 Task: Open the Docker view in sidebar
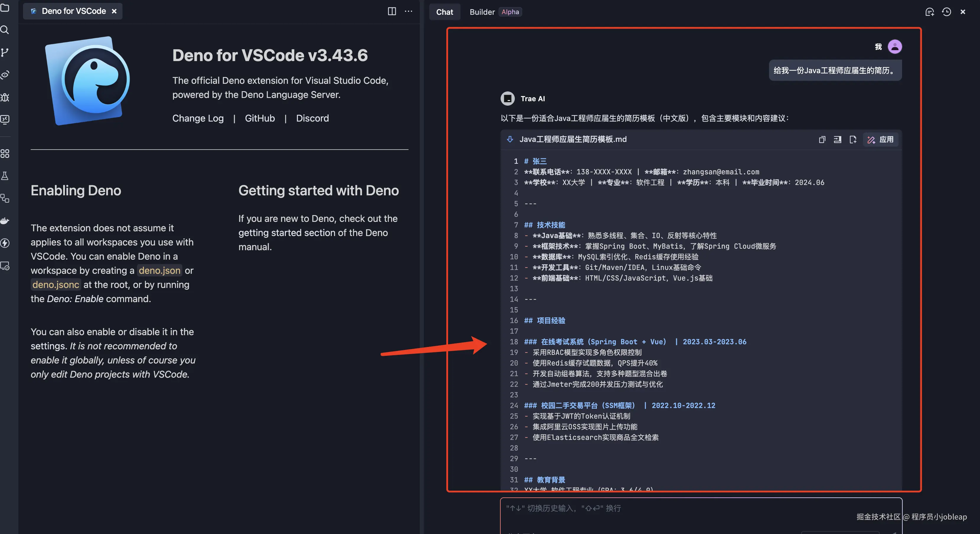(5, 221)
